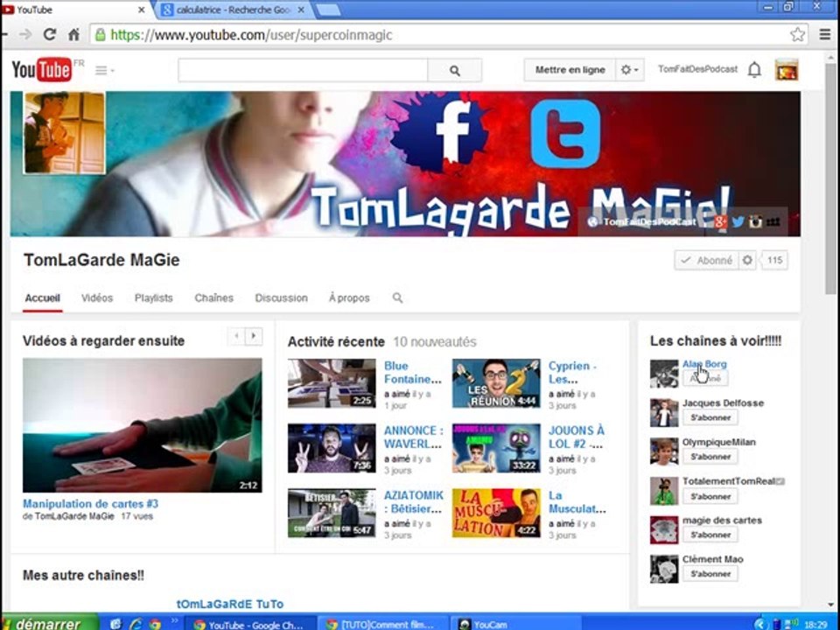The height and width of the screenshot is (630, 840).
Task: Switch to the Vidéos tab
Action: pos(97,298)
